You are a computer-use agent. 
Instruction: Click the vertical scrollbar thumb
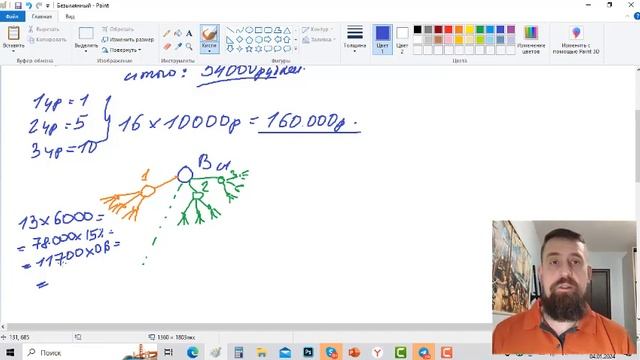[637, 146]
